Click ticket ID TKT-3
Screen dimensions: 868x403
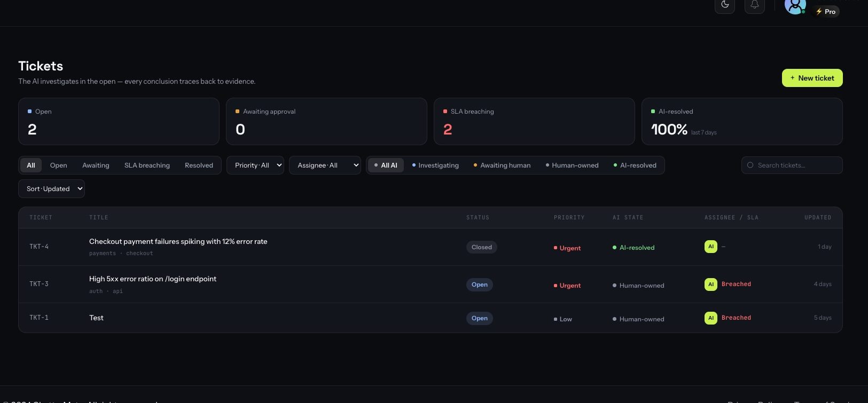(x=39, y=285)
